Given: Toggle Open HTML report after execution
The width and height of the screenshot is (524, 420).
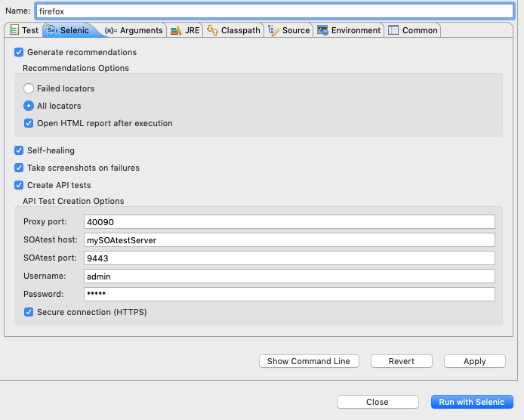Looking at the screenshot, I should point(29,123).
